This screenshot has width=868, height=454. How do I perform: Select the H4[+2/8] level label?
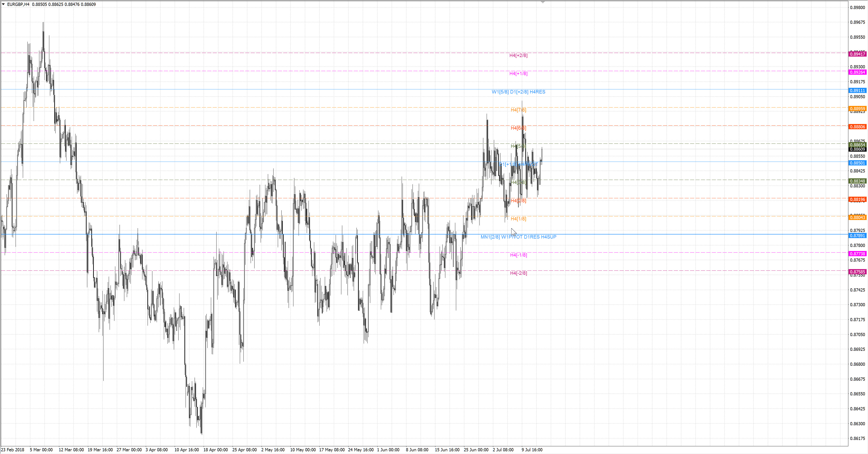click(x=518, y=55)
